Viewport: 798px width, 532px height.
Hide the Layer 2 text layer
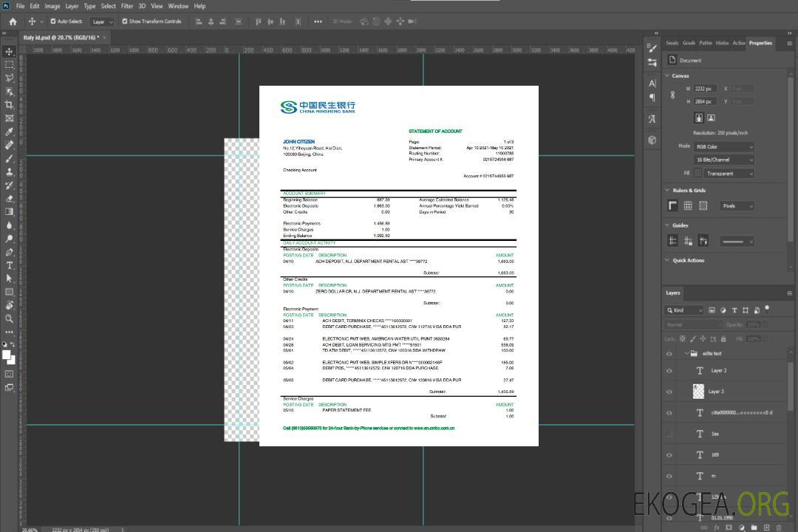point(669,371)
